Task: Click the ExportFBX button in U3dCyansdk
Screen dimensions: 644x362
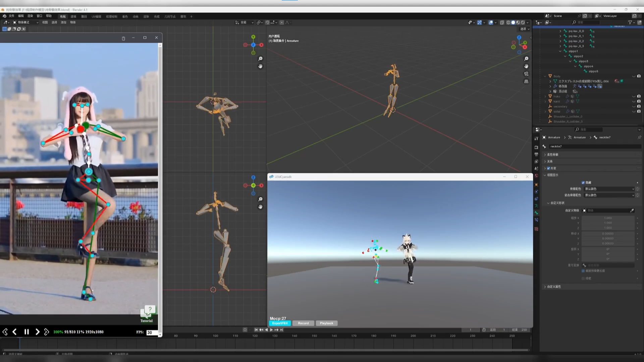Action: pos(280,323)
